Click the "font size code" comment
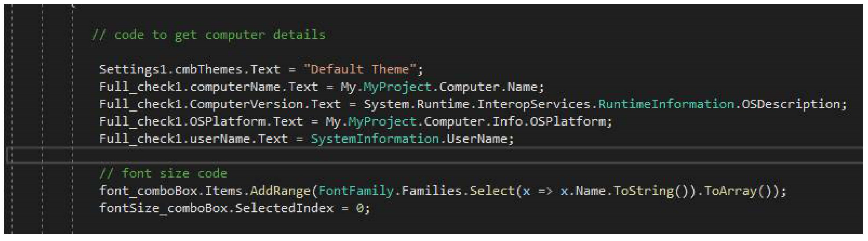The image size is (868, 241). 163,173
